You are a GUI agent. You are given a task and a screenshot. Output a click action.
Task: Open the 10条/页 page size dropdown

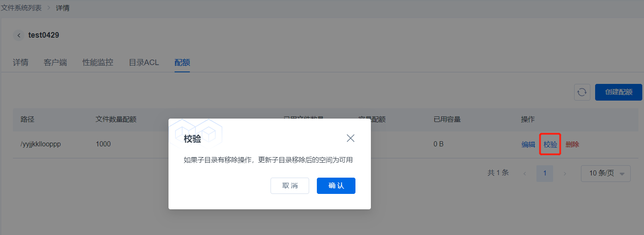click(x=605, y=173)
